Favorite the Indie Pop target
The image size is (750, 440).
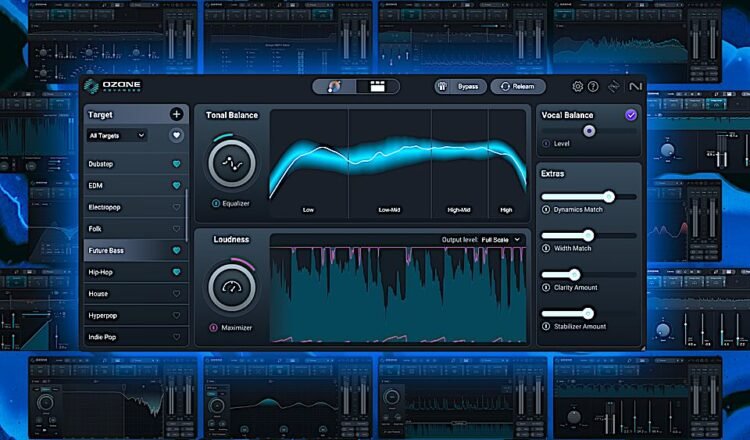(176, 337)
